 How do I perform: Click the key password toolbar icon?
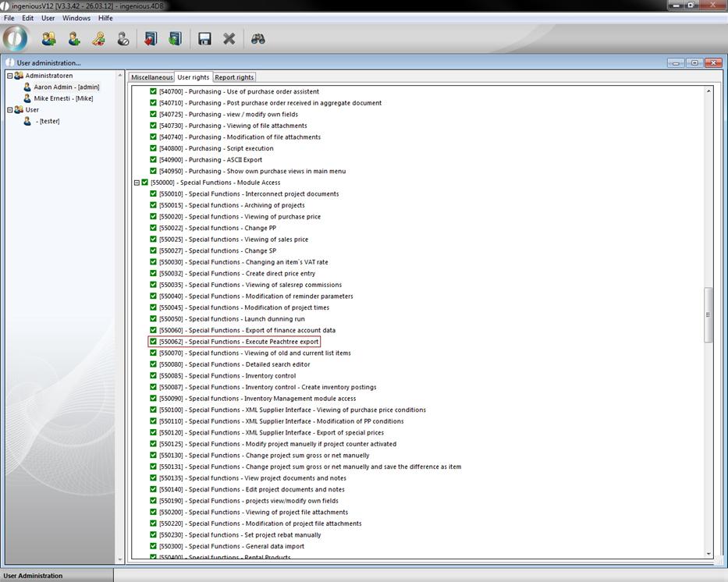tap(98, 38)
